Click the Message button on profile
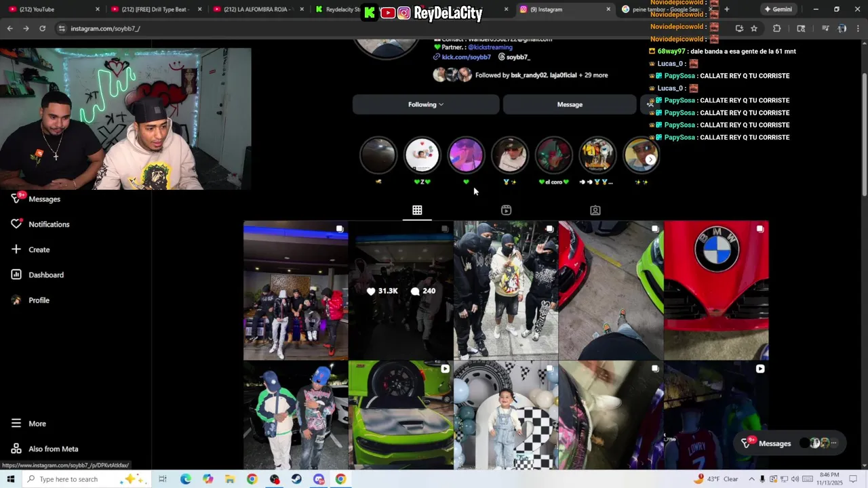Screen dimensions: 868x488 click(x=570, y=104)
